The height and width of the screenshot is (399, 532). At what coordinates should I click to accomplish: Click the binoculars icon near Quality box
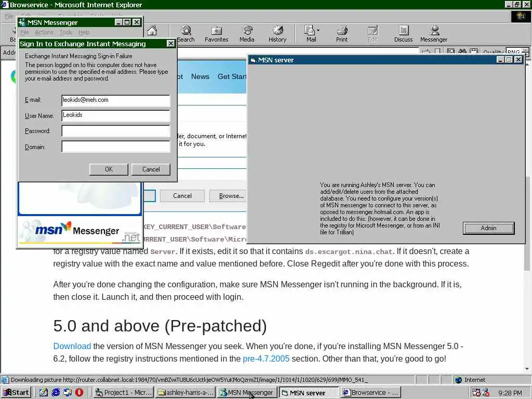[x=462, y=51]
